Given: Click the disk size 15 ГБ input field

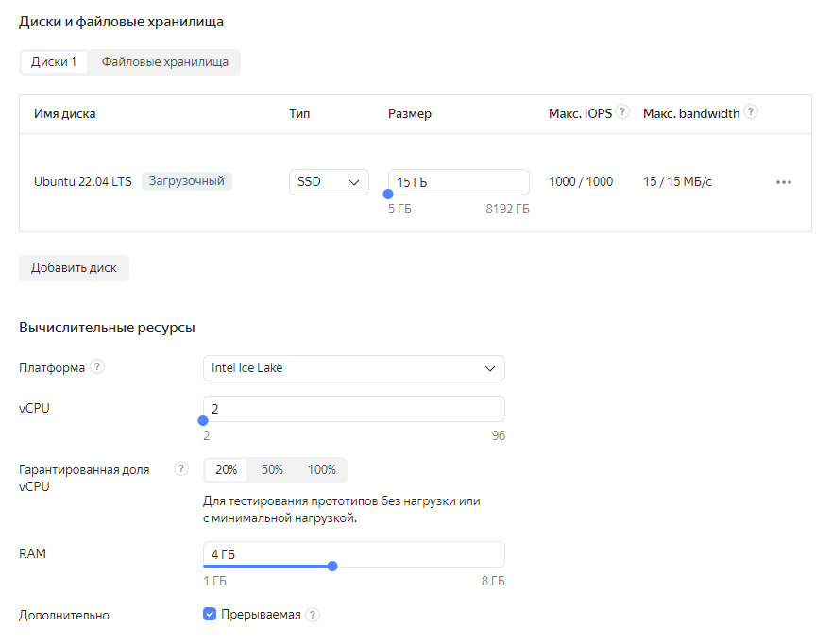Looking at the screenshot, I should (x=459, y=181).
